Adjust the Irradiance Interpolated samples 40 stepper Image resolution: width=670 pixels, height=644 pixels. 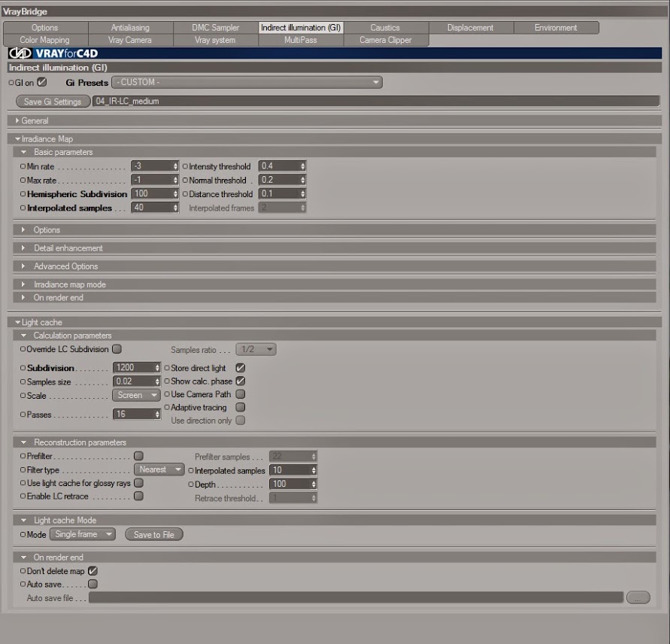(175, 208)
